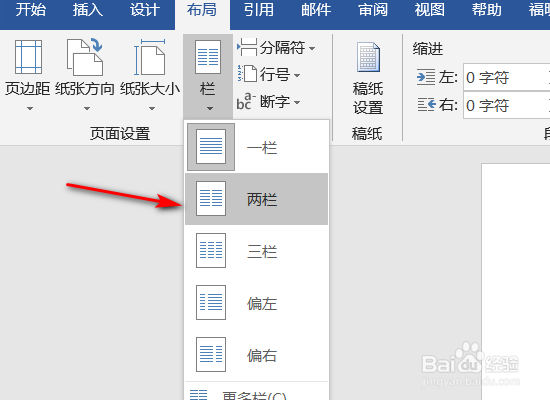Select the 三栏 three-column thumbnail icon
The height and width of the screenshot is (400, 550).
[x=211, y=251]
